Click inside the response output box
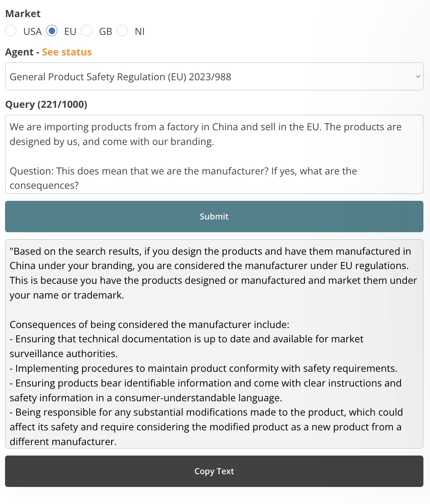The image size is (430, 504). point(214,344)
